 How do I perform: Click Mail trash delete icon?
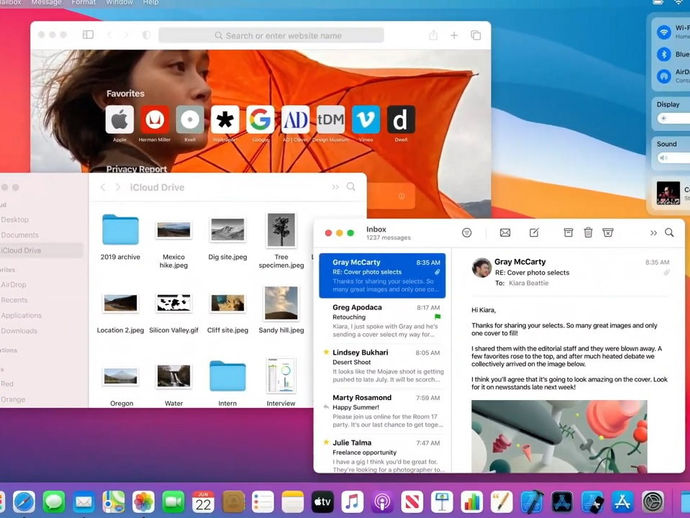coord(588,232)
